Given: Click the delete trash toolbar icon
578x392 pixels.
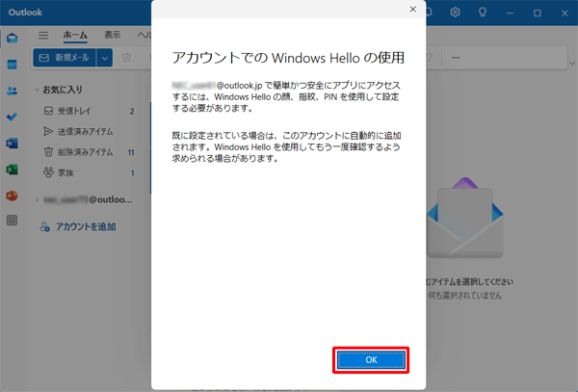Looking at the screenshot, I should 126,58.
